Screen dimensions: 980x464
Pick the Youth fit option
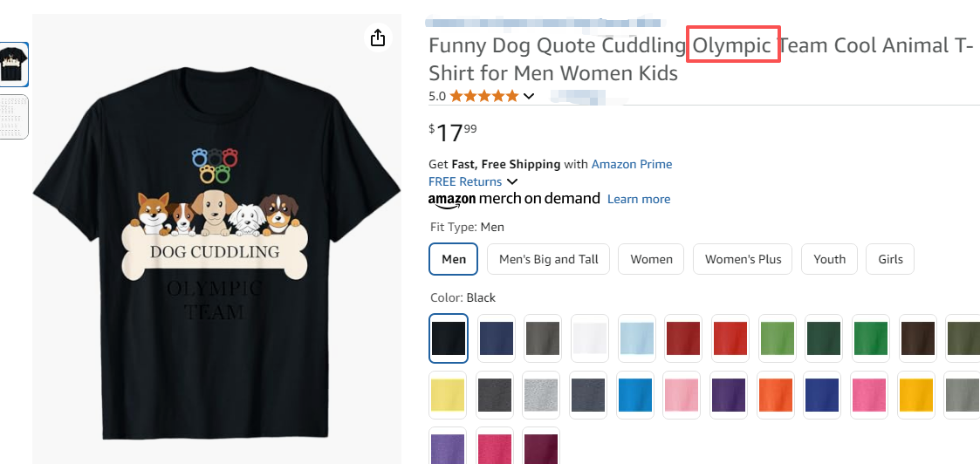(x=829, y=259)
